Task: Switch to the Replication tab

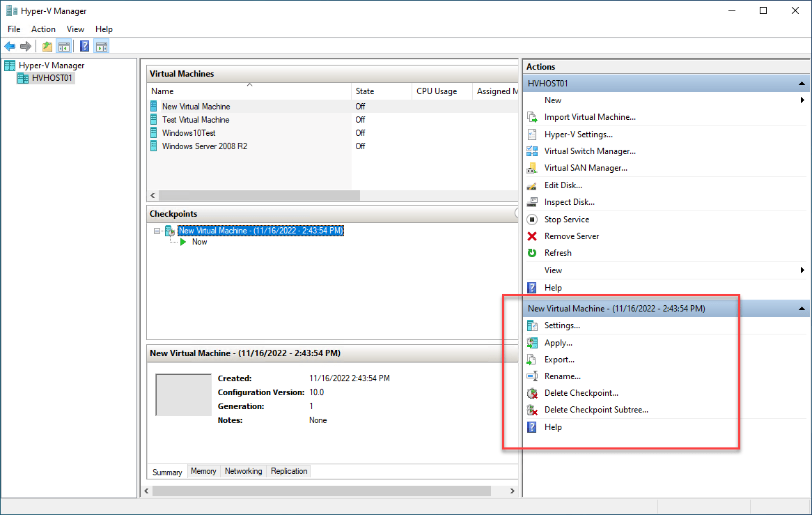Action: tap(289, 471)
